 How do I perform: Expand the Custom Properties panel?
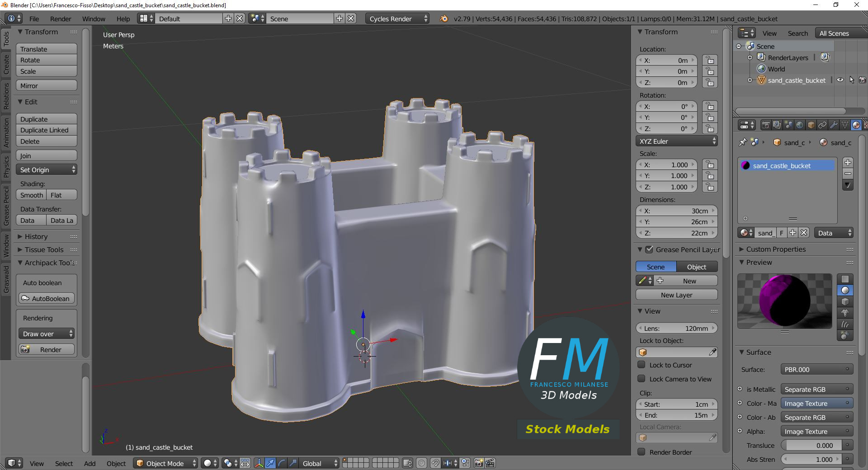coord(776,249)
